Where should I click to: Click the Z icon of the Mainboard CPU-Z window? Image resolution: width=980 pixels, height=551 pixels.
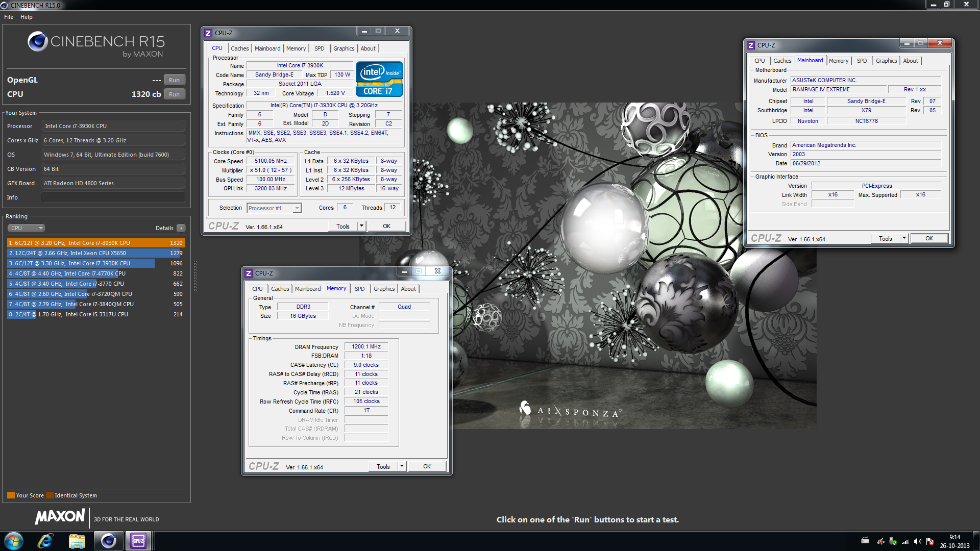tap(751, 45)
